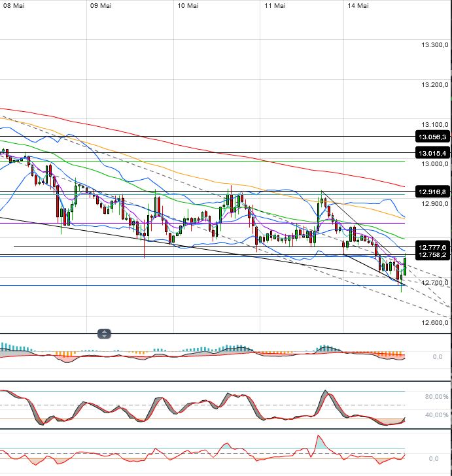Click the panel resize handle below the price chart
The image size is (452, 476).
pos(104,333)
